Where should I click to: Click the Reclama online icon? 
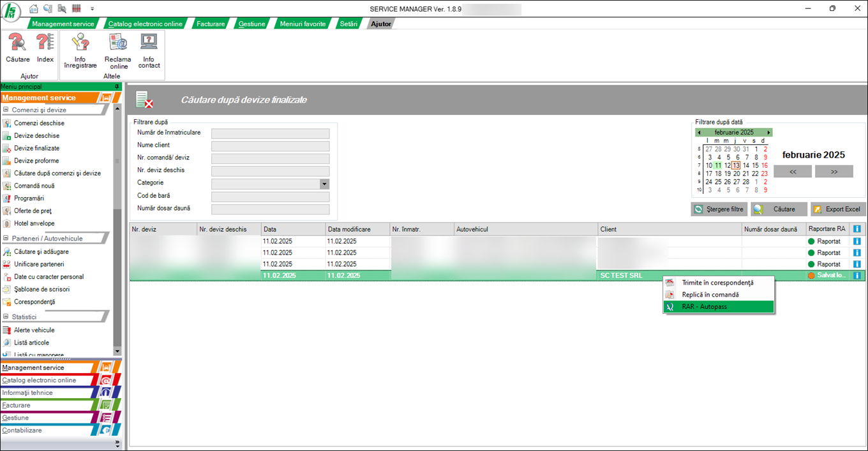pyautogui.click(x=118, y=50)
